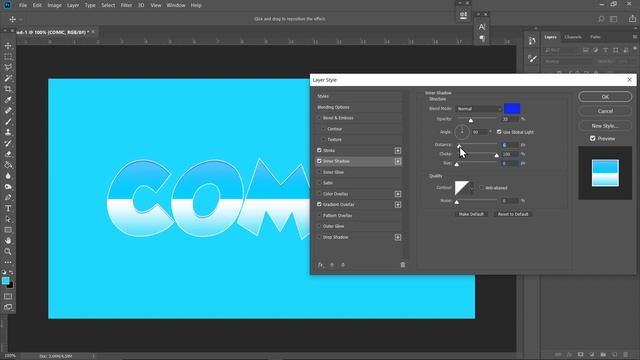Enable the Color Overlay checkbox
Screen dimensions: 640x360
(x=319, y=194)
